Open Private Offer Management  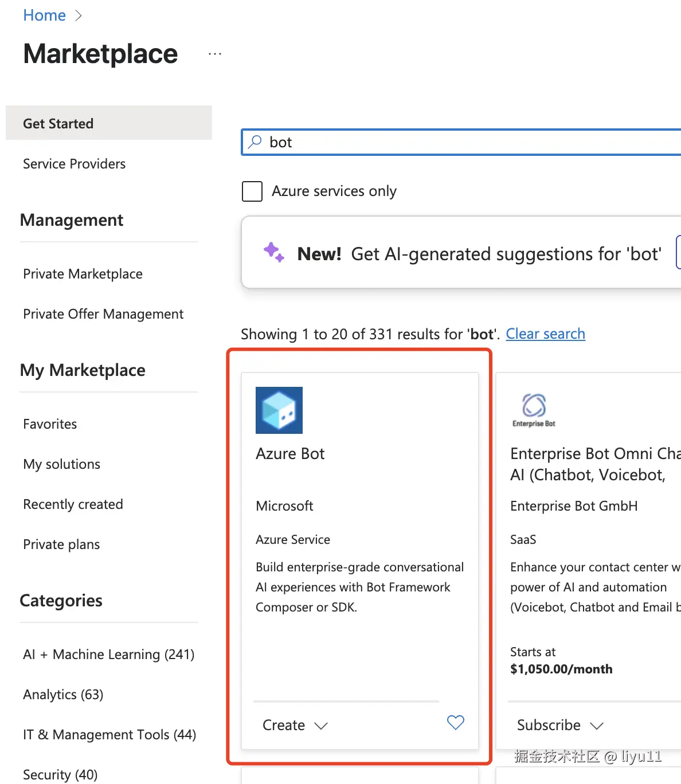click(103, 314)
